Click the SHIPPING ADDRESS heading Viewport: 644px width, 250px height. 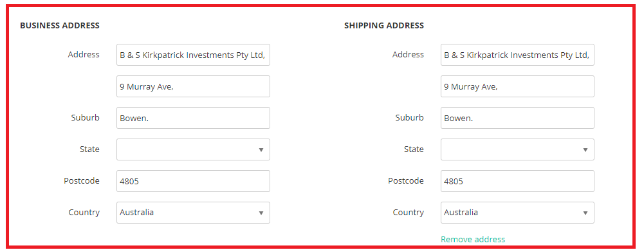(384, 26)
